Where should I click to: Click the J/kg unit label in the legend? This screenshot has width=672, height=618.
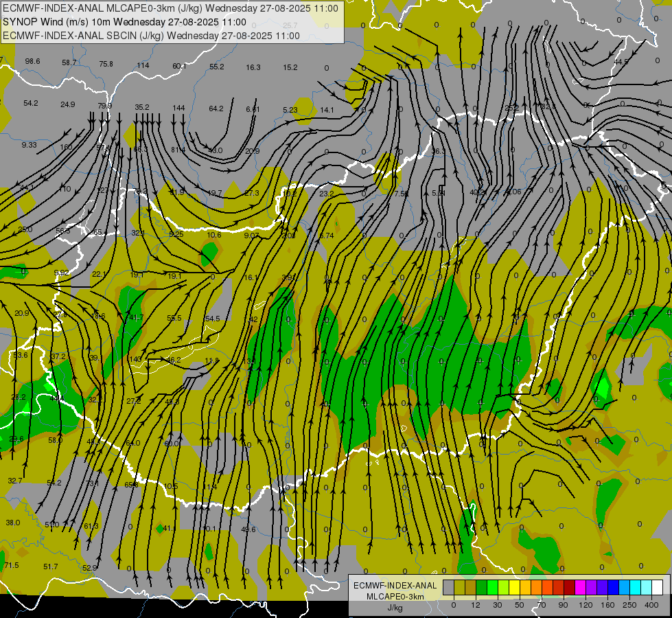point(395,608)
